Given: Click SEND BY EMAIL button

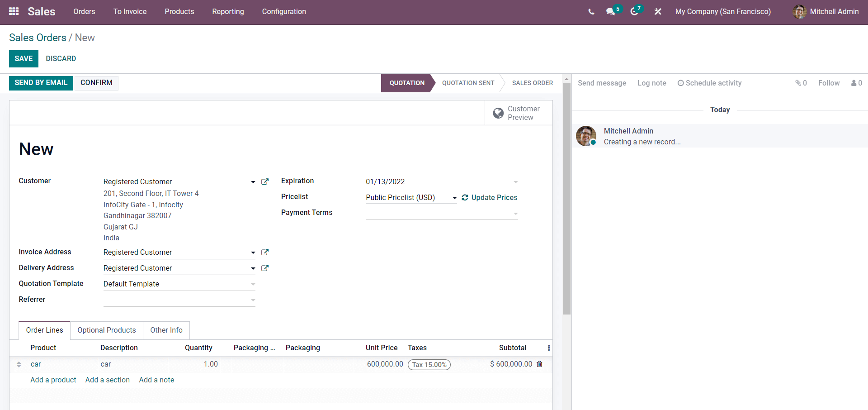Looking at the screenshot, I should [41, 83].
